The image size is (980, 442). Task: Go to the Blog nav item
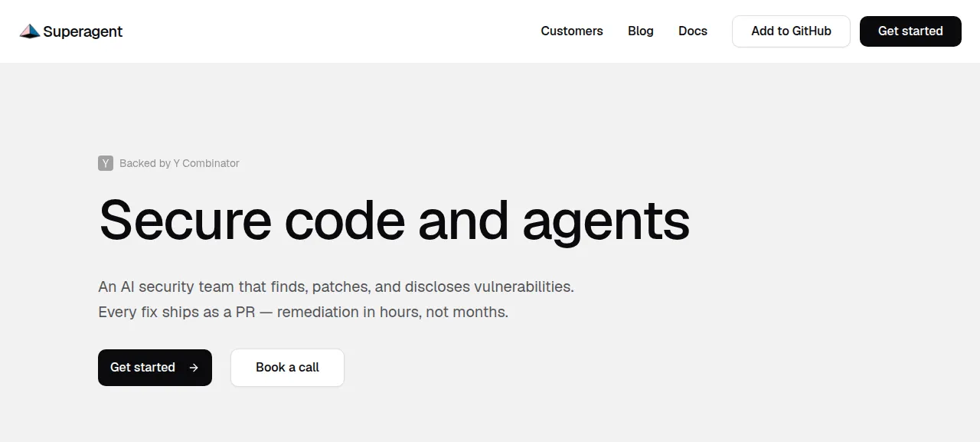[x=641, y=31]
